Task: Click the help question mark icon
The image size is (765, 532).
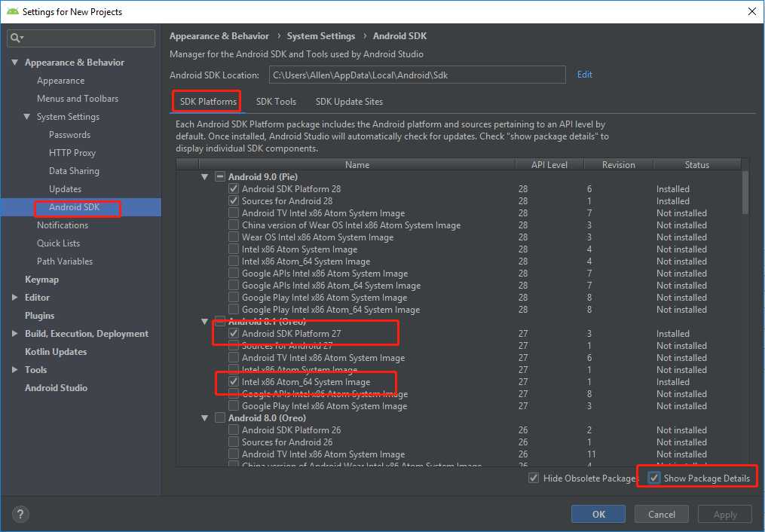Action: coord(20,514)
